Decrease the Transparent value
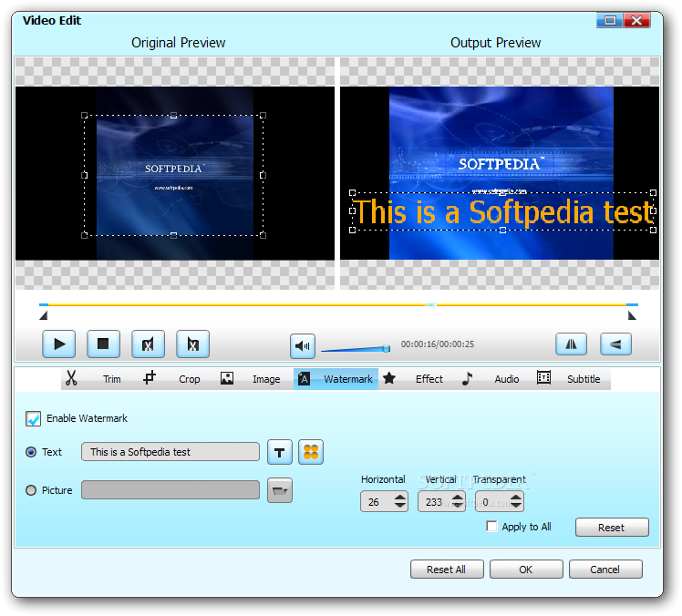 (516, 506)
